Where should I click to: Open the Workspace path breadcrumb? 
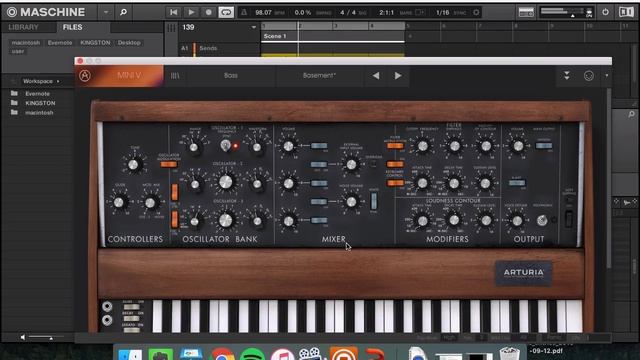(x=41, y=81)
